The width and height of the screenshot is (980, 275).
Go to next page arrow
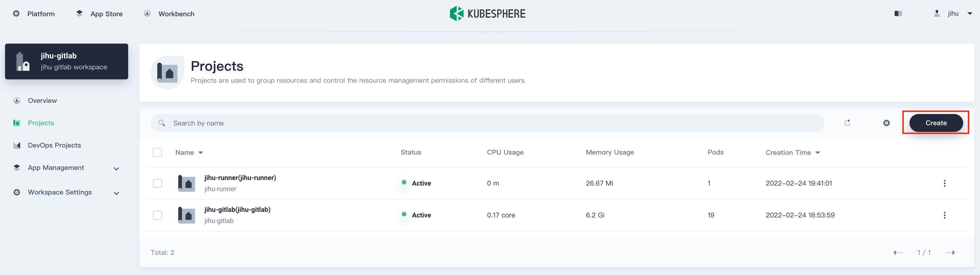[950, 253]
